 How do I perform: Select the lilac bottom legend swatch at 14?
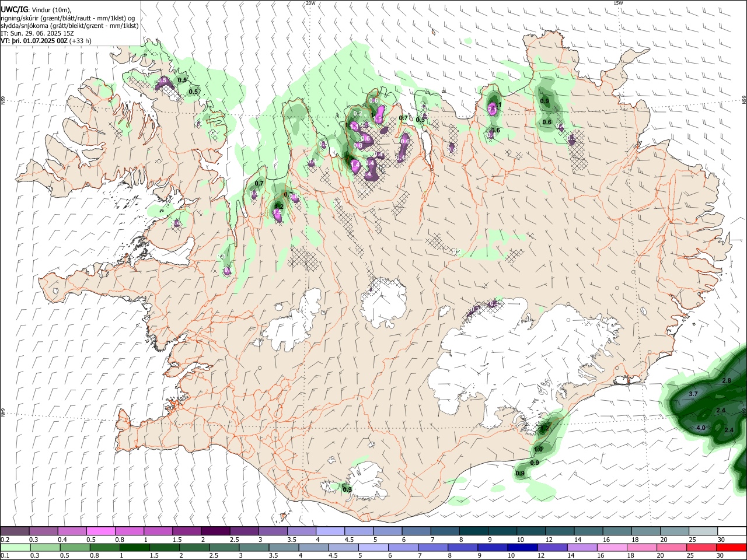coord(582,547)
